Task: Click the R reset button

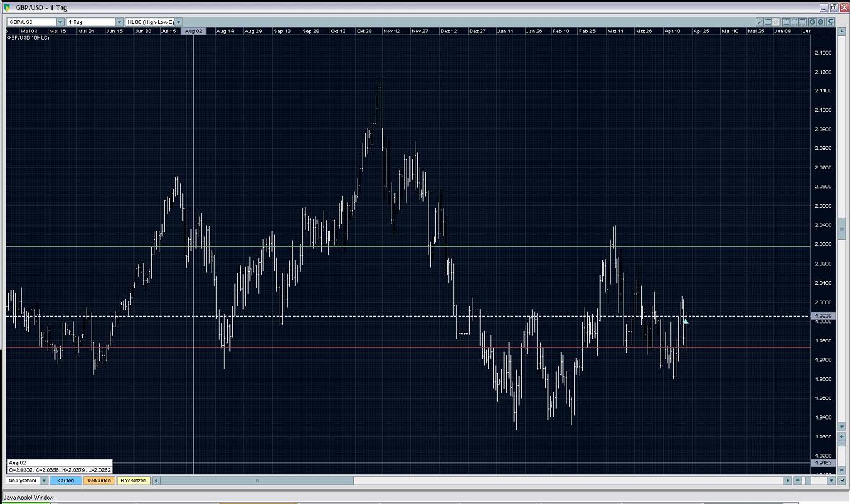Action: [841, 481]
